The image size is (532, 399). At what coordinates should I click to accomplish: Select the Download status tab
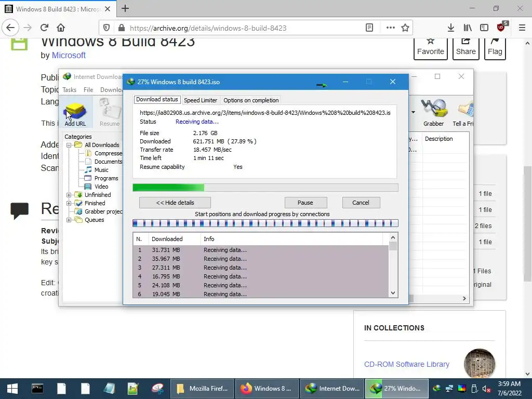click(x=157, y=99)
